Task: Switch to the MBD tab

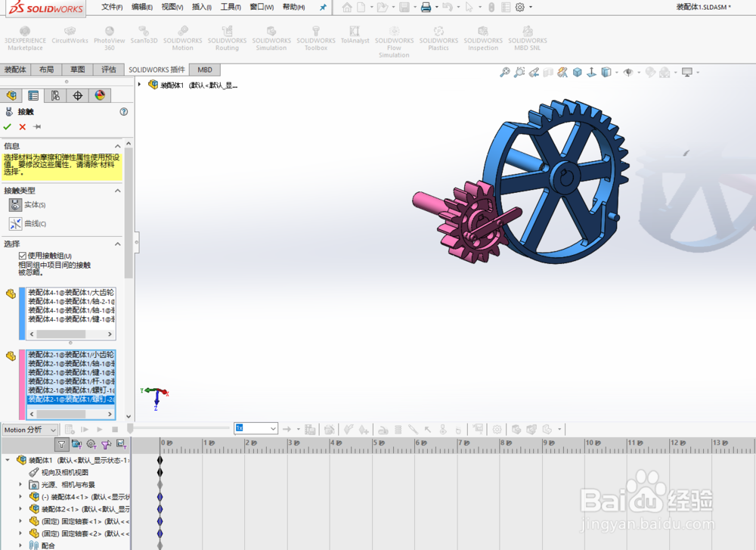Action: [x=205, y=70]
